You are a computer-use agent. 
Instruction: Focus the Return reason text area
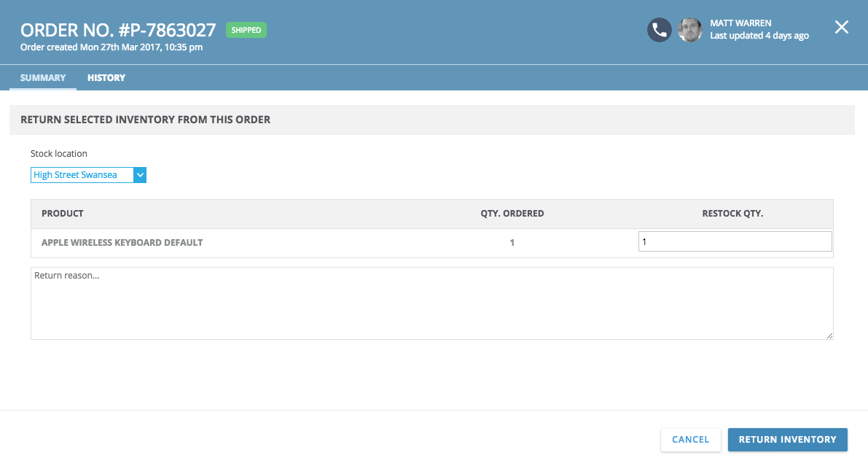[x=431, y=303]
